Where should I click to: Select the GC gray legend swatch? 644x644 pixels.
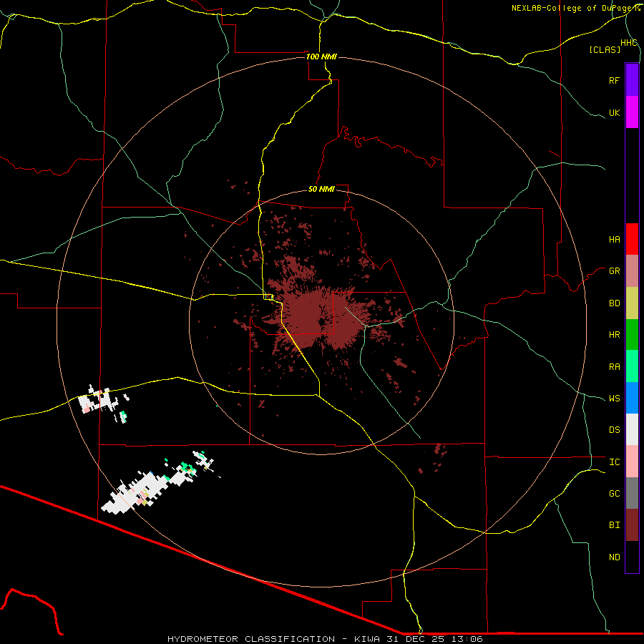(x=632, y=493)
